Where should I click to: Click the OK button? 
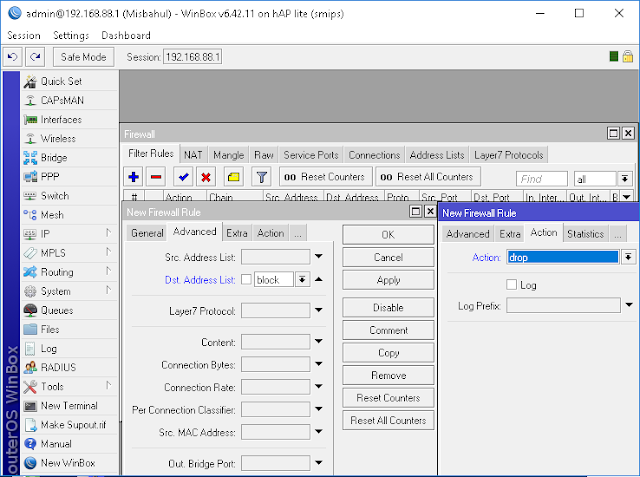pos(388,235)
